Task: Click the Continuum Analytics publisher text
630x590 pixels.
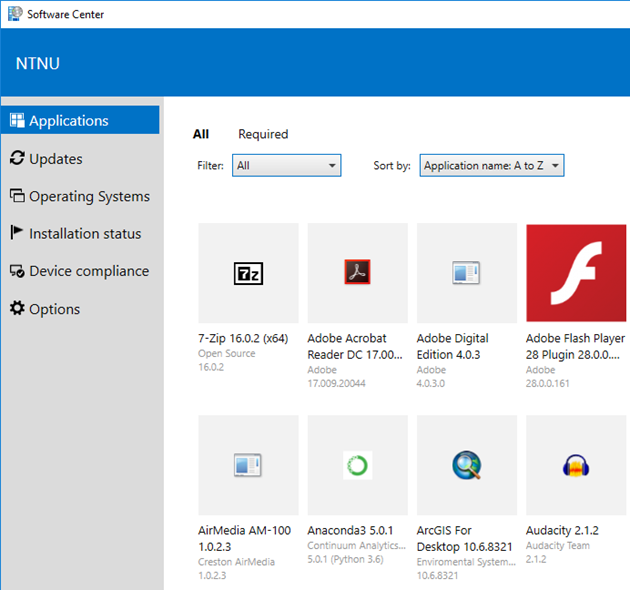Action: [x=357, y=545]
